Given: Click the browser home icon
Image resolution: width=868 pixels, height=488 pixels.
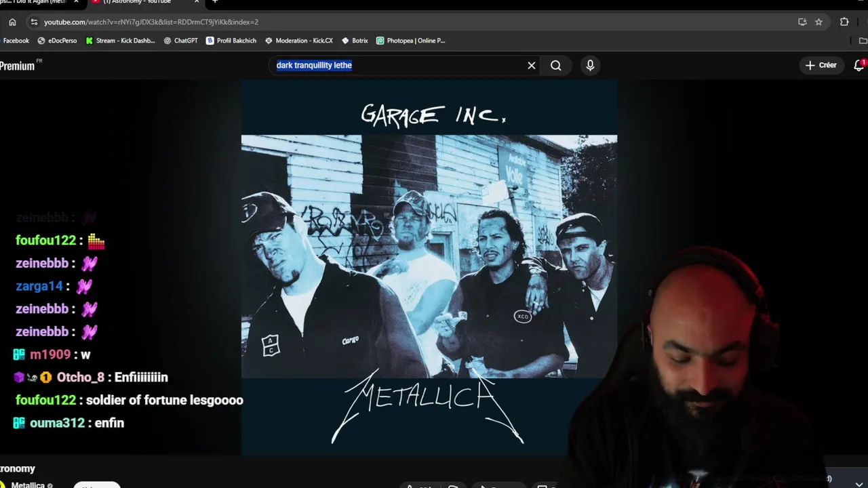Looking at the screenshot, I should [12, 22].
